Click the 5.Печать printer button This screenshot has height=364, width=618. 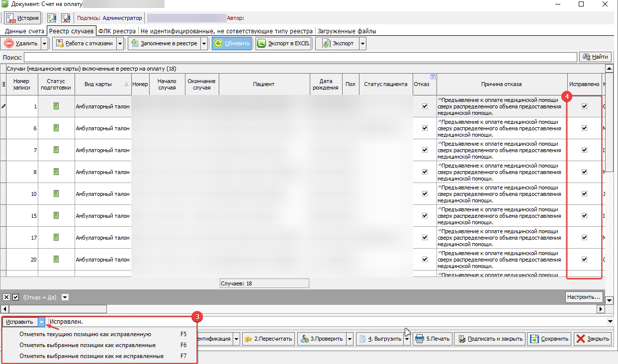point(432,339)
